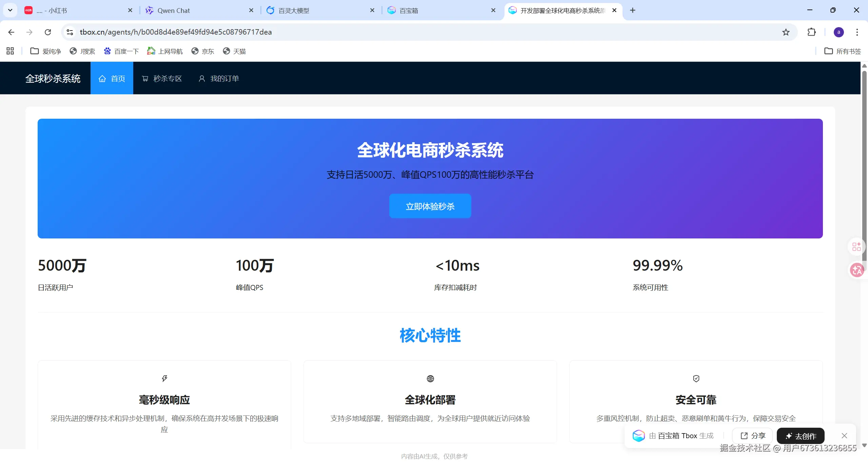
Task: Click the pink translate floating icon
Action: (x=857, y=270)
